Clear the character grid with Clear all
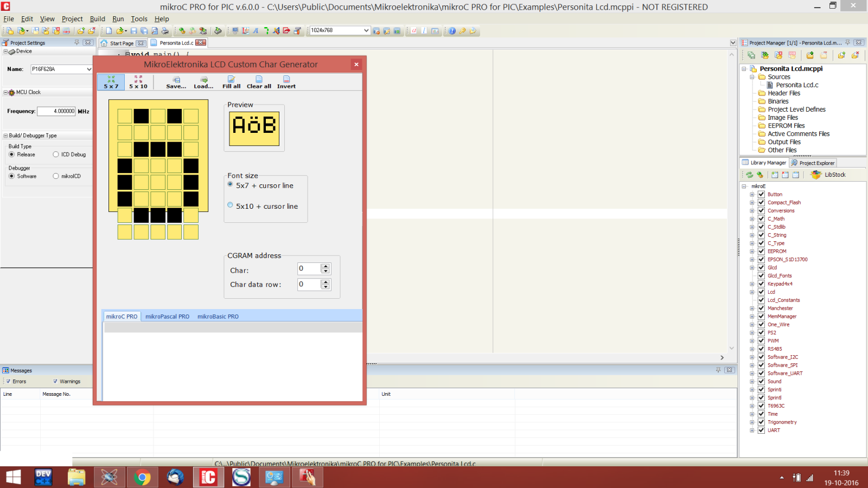Screen dimensions: 868x488 pos(259,82)
